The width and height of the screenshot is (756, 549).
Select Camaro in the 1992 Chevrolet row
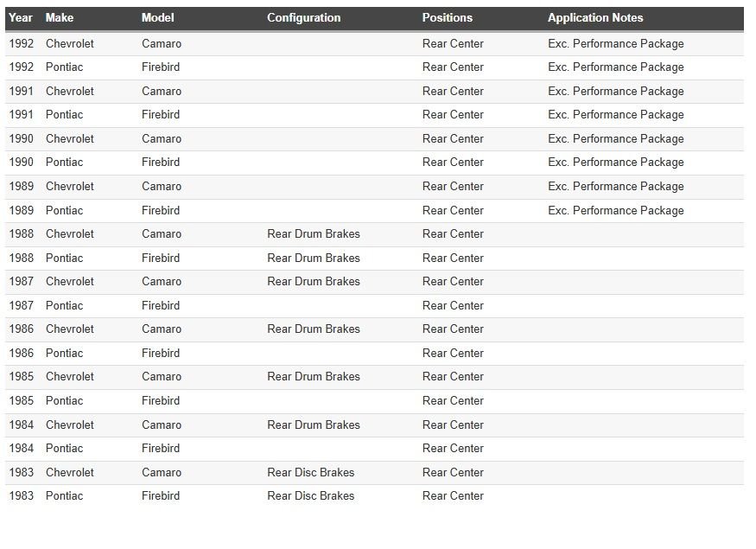coord(162,43)
